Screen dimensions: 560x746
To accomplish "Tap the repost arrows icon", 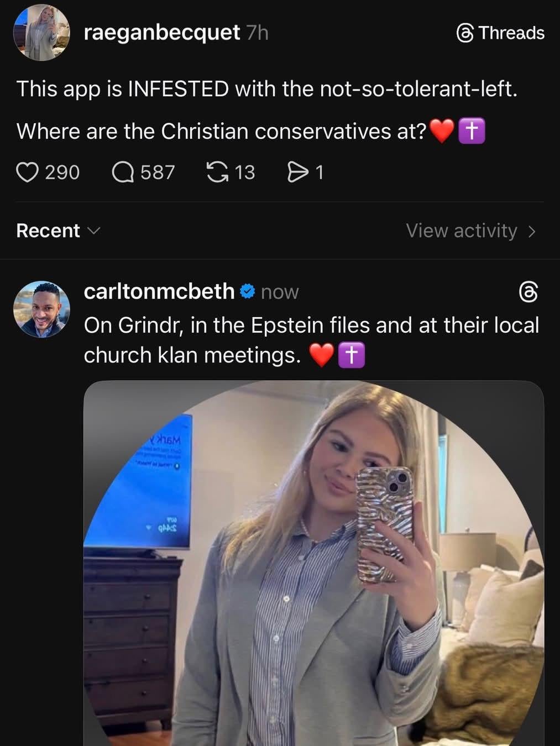I will [x=217, y=172].
